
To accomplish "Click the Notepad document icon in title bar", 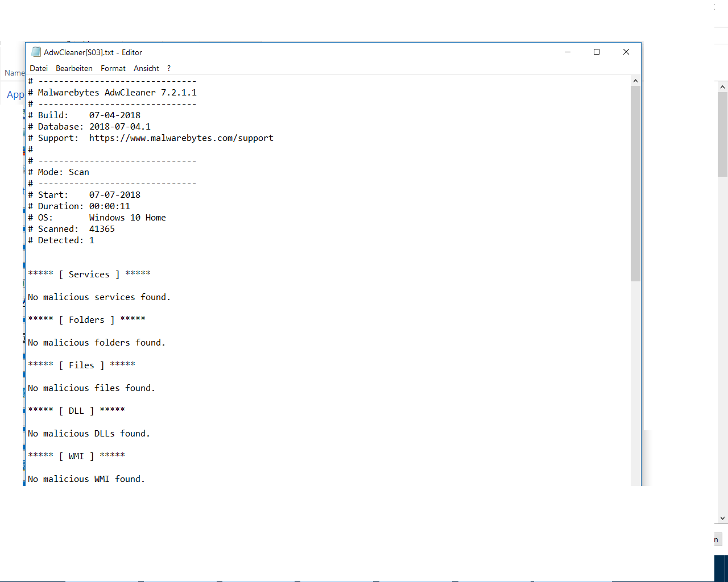I will (x=36, y=52).
